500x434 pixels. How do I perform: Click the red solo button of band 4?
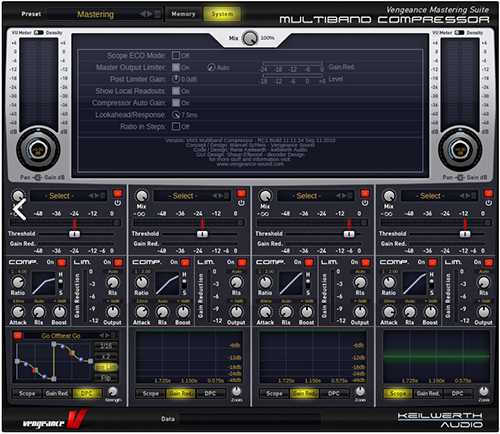(x=489, y=193)
